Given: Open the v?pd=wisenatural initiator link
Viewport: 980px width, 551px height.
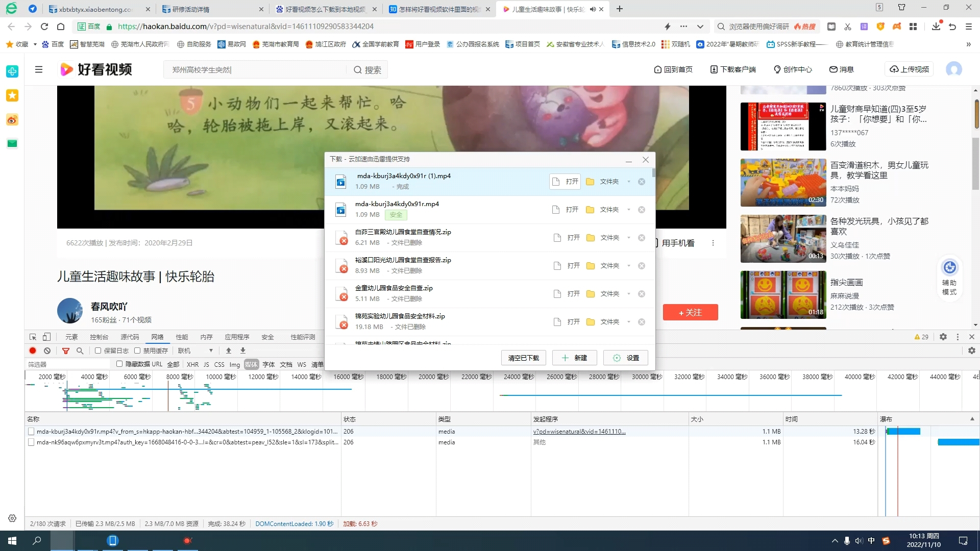Looking at the screenshot, I should tap(579, 432).
